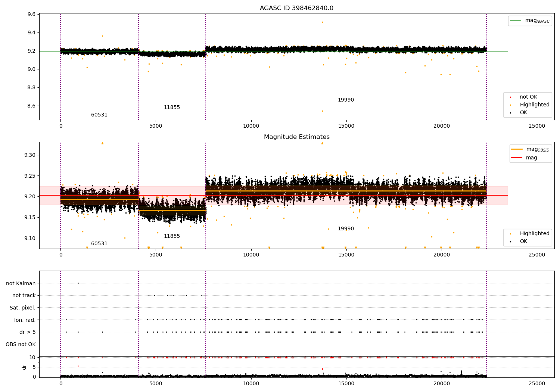Click the 10 tick on the dr axis
The height and width of the screenshot is (392, 560).
(x=32, y=357)
